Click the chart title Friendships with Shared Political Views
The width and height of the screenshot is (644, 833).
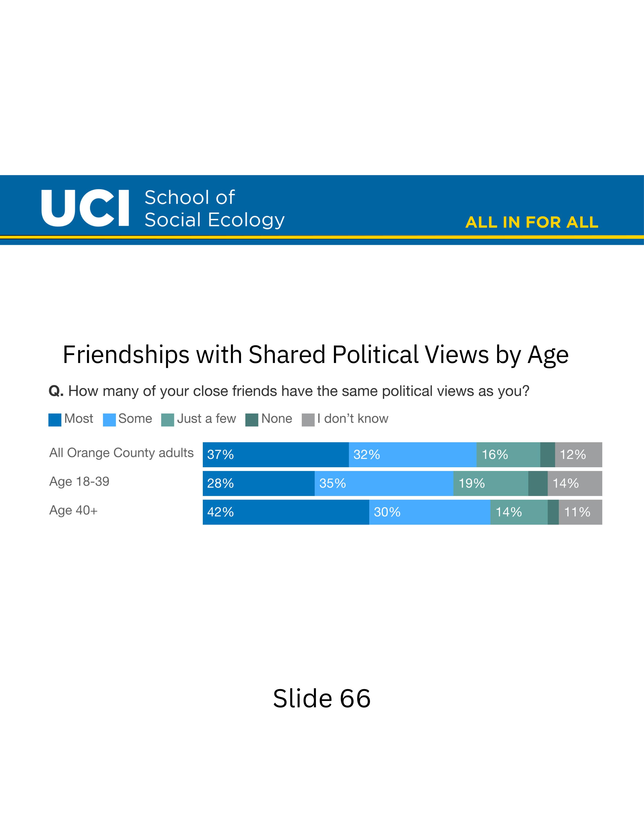(x=315, y=355)
